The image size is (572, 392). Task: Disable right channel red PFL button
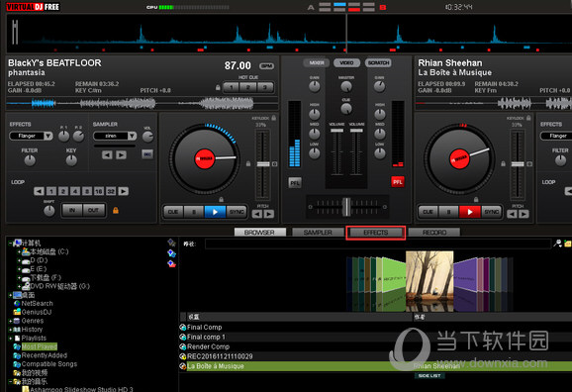coord(398,182)
